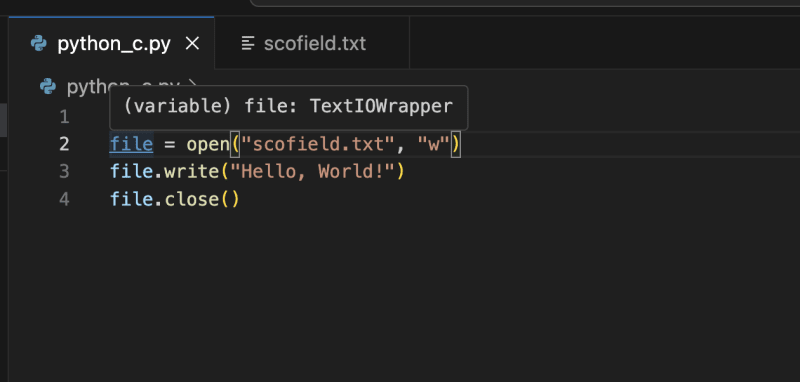Click line number 1 in the gutter

click(64, 117)
